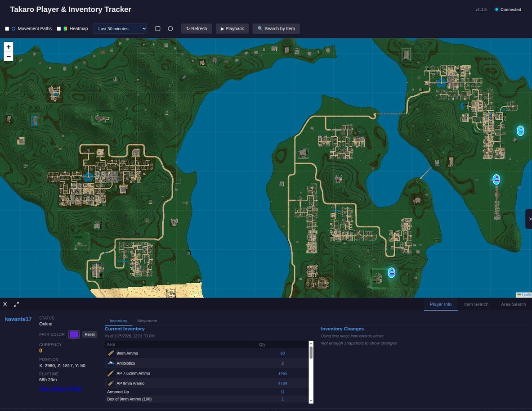Expand the collapsed right side panel arrow

pos(529,219)
